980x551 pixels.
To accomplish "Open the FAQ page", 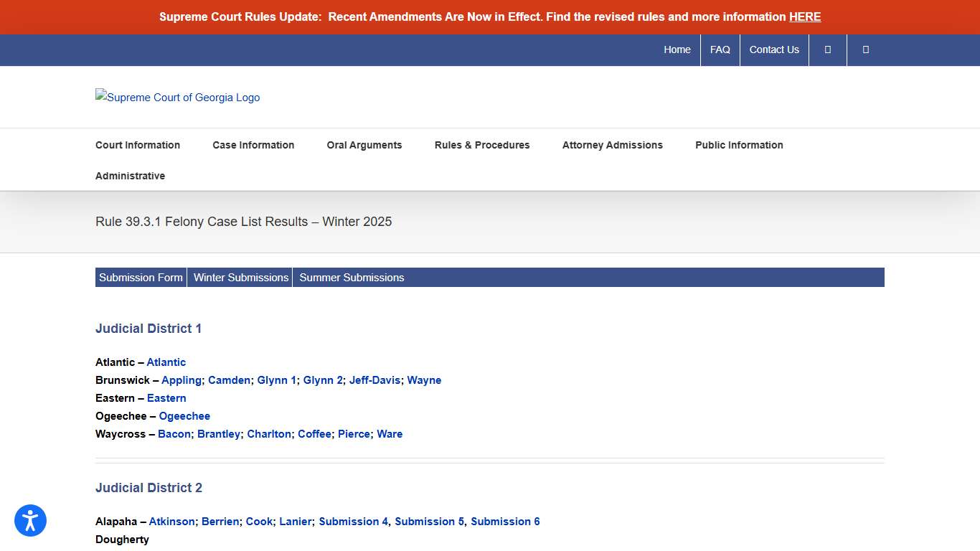I will click(720, 50).
